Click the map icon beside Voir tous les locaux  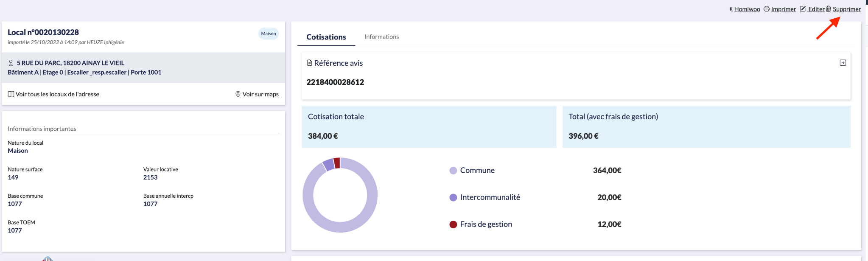click(x=11, y=94)
